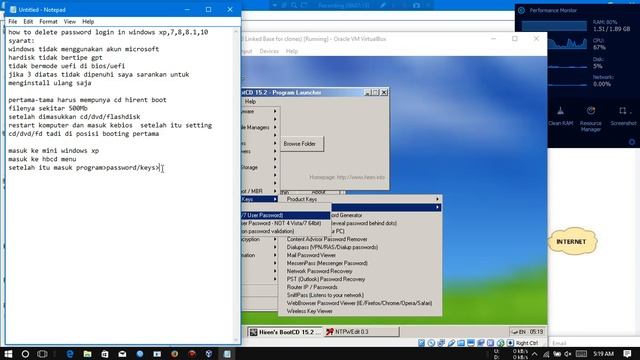Select the INTERNET cloud shape
640x360 pixels.
[571, 241]
